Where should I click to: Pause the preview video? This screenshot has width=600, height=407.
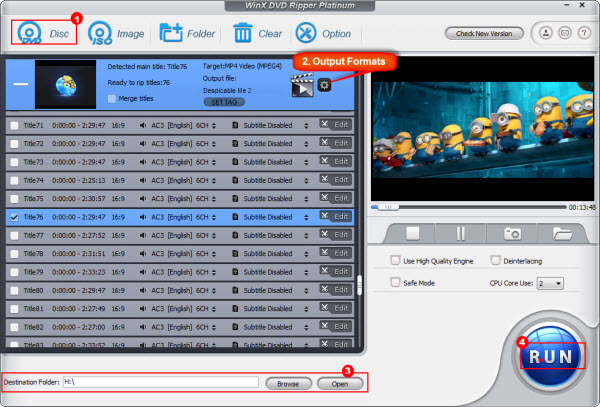coord(461,233)
